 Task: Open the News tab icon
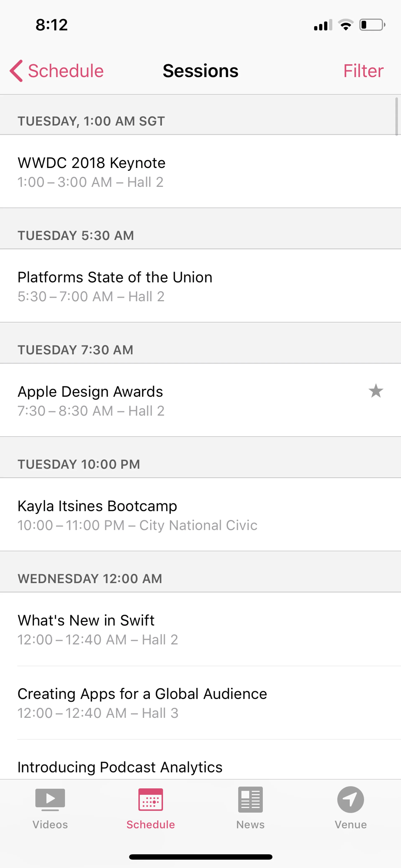pyautogui.click(x=250, y=799)
